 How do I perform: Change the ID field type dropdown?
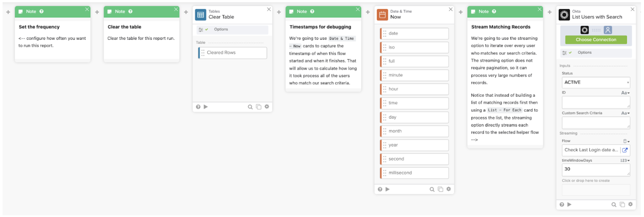tap(625, 93)
